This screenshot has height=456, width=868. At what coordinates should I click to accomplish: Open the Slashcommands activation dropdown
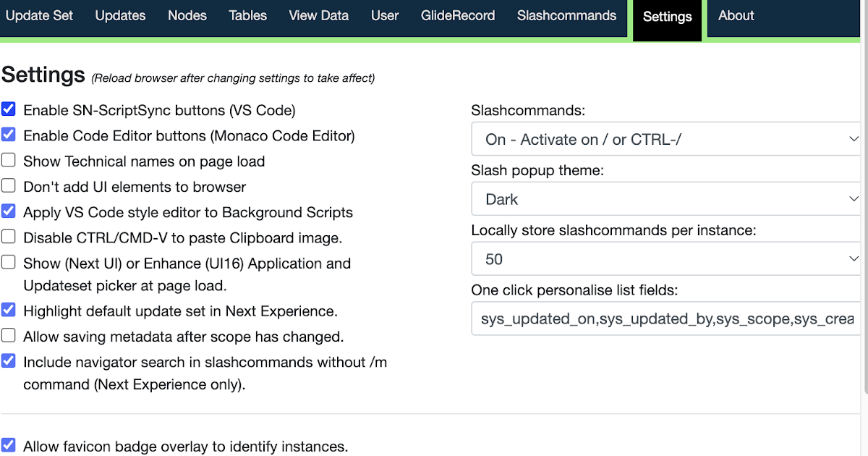(665, 138)
